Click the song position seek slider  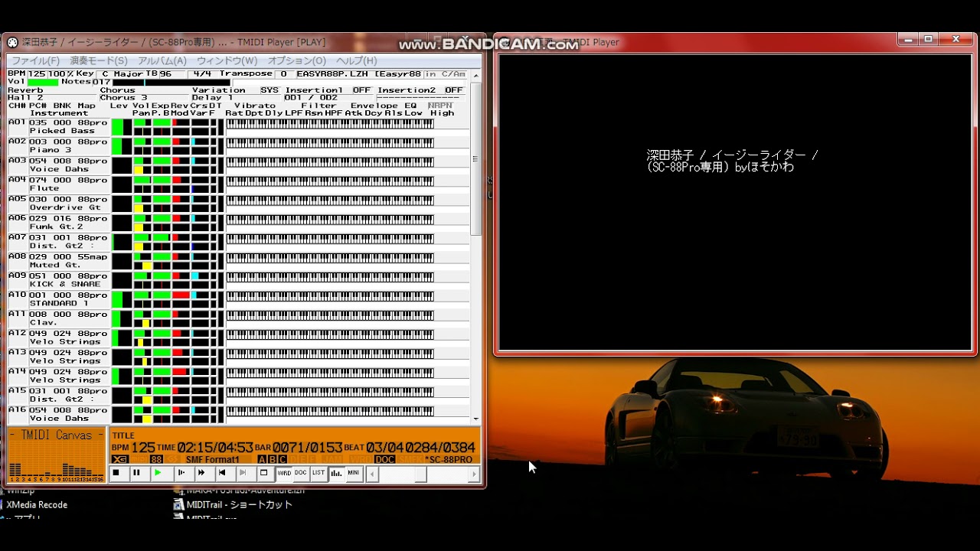[420, 474]
